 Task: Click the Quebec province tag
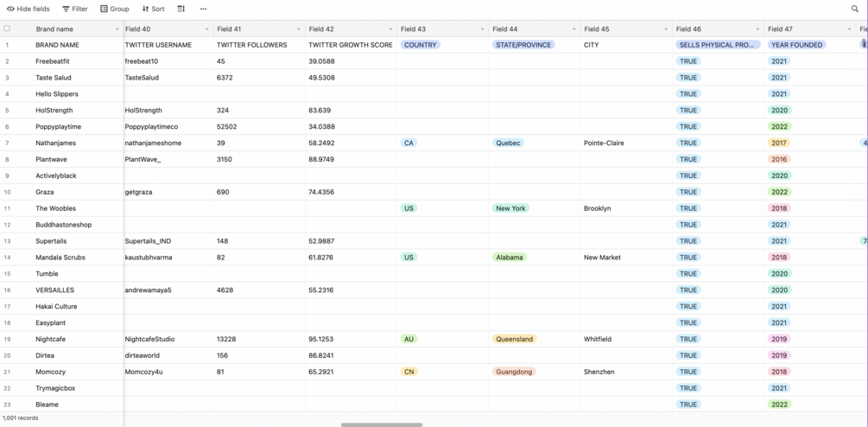tap(508, 143)
